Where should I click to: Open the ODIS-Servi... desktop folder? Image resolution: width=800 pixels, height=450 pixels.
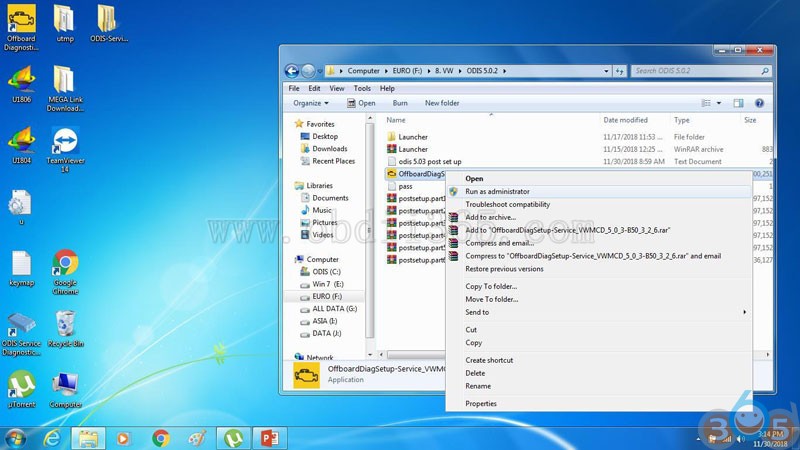108,24
